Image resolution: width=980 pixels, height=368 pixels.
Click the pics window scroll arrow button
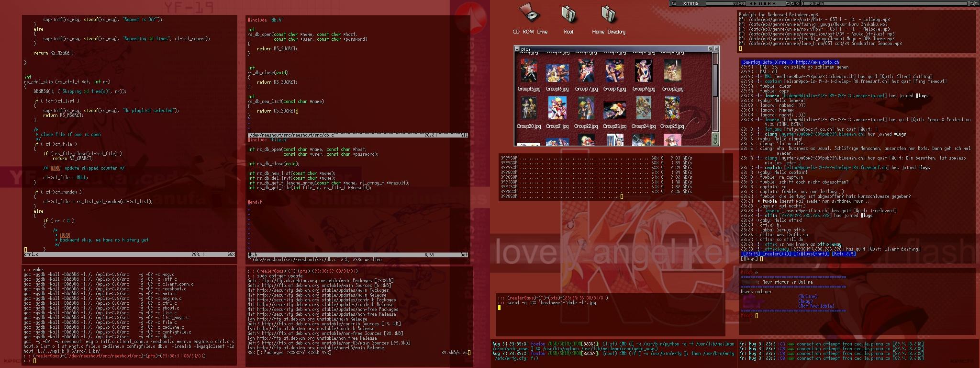[715, 139]
